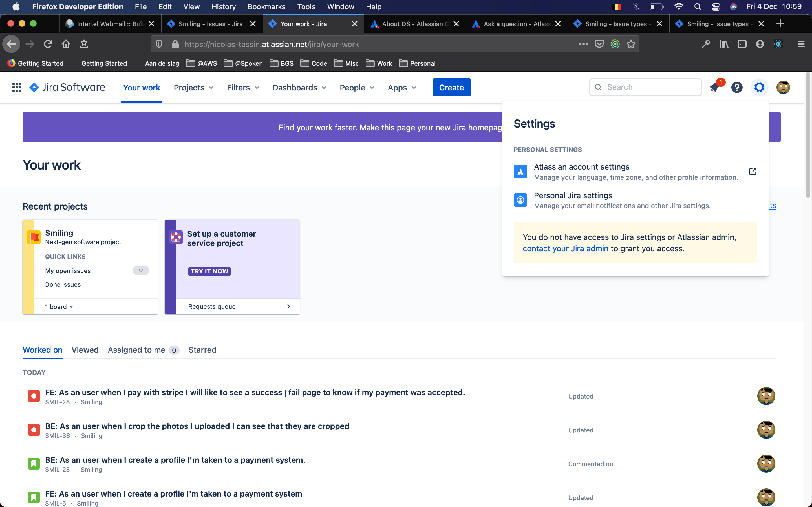
Task: Expand the Projects dropdown menu
Action: [194, 88]
